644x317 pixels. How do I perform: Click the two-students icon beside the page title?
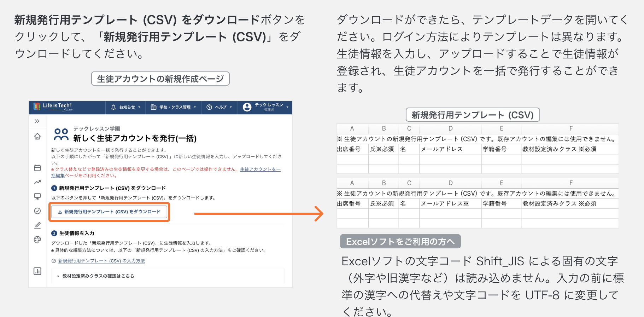coord(61,134)
